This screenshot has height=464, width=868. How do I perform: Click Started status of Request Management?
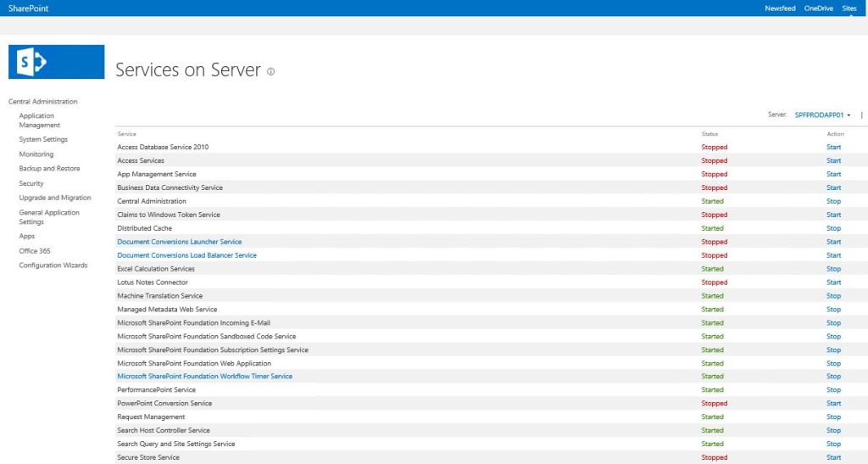[712, 417]
